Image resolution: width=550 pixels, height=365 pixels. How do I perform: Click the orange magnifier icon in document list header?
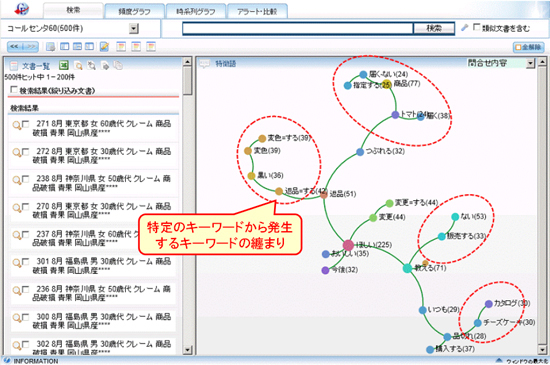79,66
